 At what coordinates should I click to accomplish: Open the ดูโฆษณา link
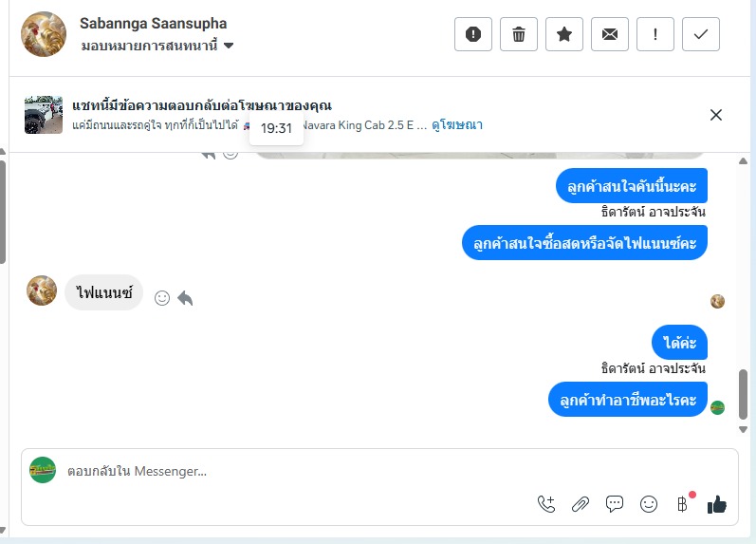click(456, 124)
